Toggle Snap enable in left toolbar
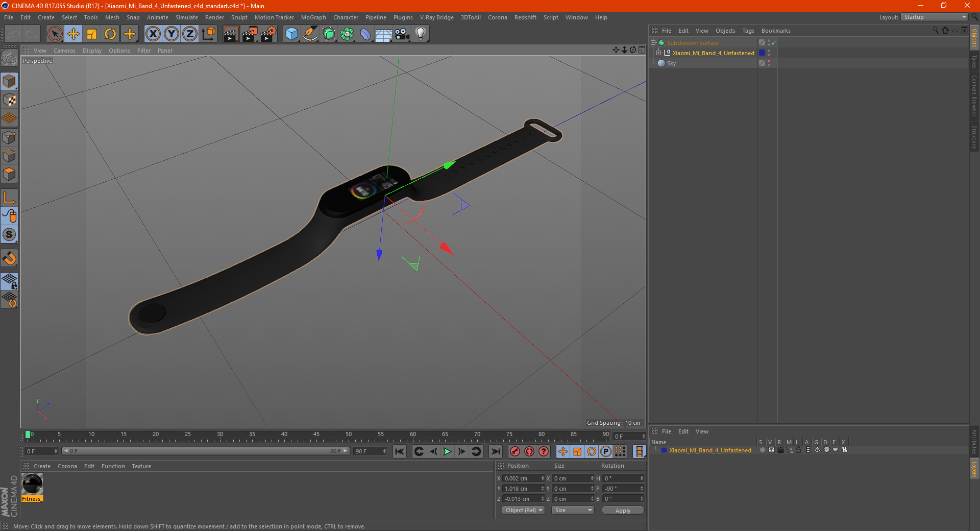Viewport: 980px width, 531px height. (x=9, y=258)
